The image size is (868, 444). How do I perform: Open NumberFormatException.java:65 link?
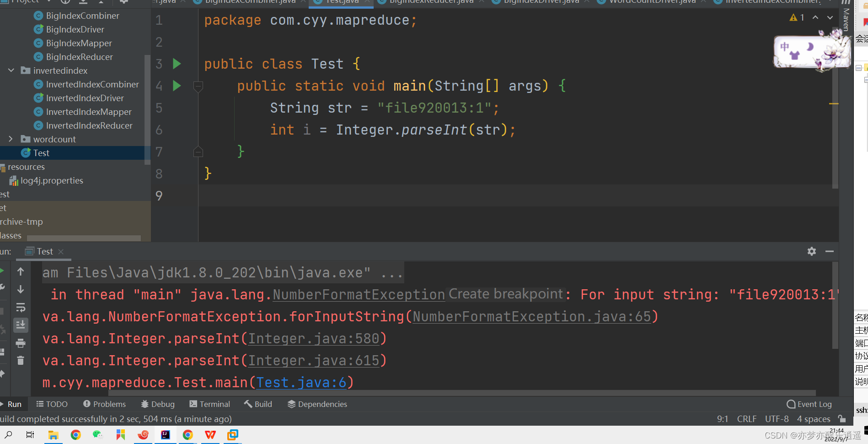531,317
